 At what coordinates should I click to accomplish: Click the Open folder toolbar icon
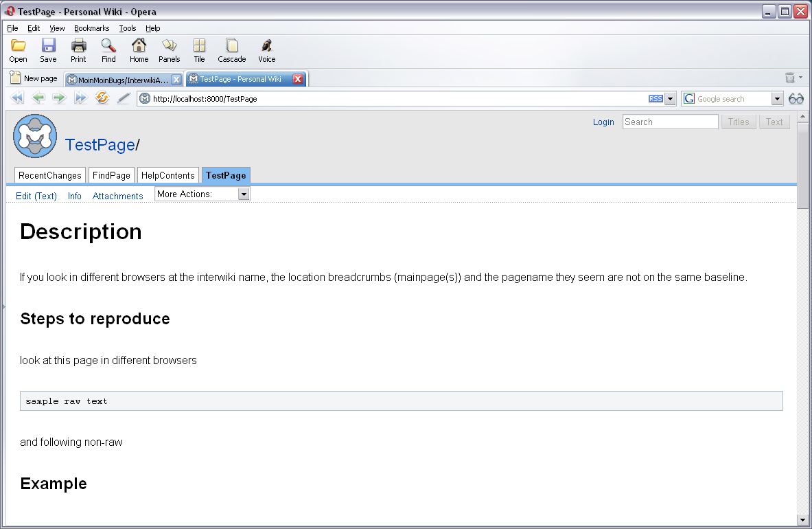[19, 46]
